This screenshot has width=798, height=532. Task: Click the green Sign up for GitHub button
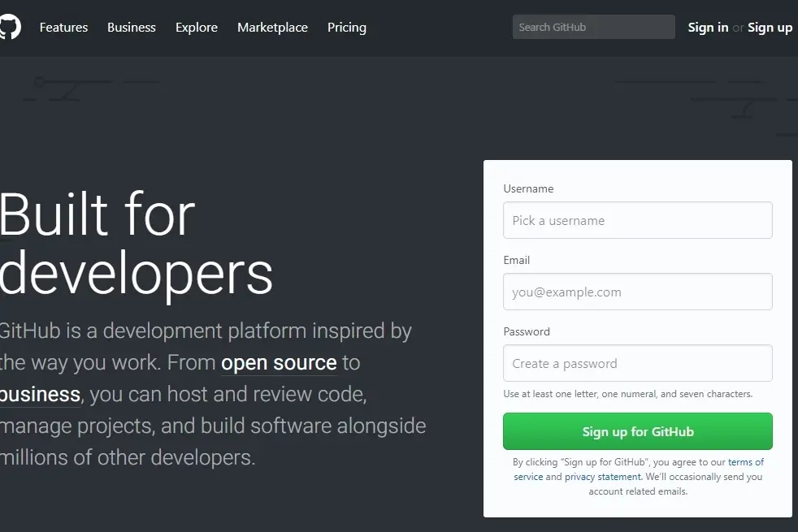[638, 431]
